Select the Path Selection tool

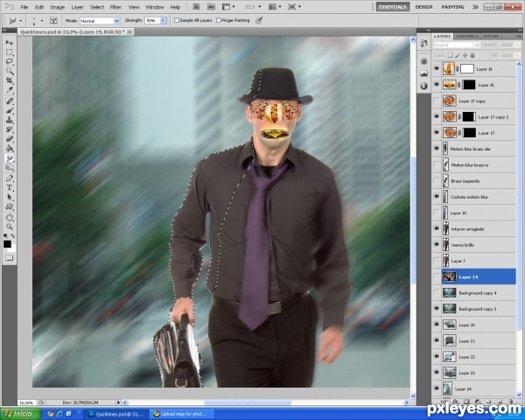point(10,197)
